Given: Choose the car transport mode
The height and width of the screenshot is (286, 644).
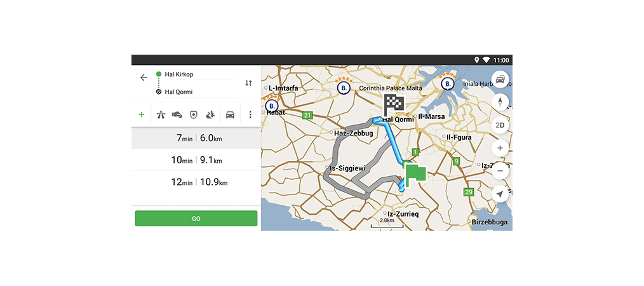Looking at the screenshot, I should tap(230, 114).
